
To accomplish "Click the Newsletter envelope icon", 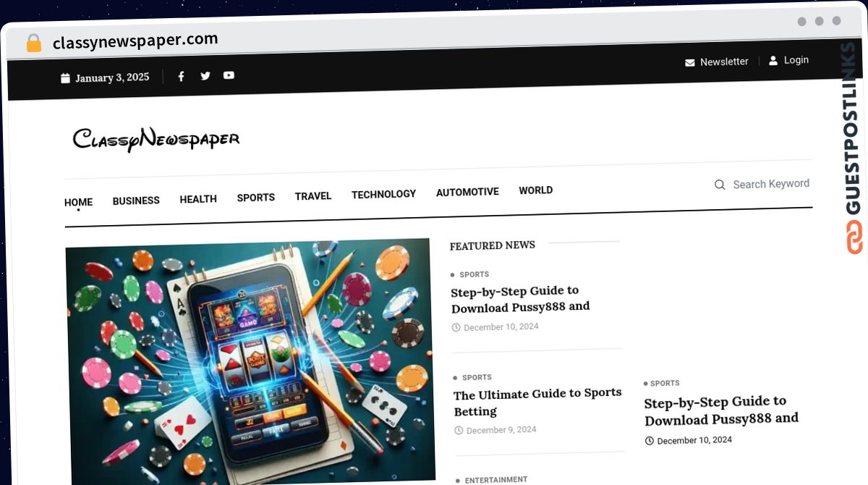I will pyautogui.click(x=689, y=63).
